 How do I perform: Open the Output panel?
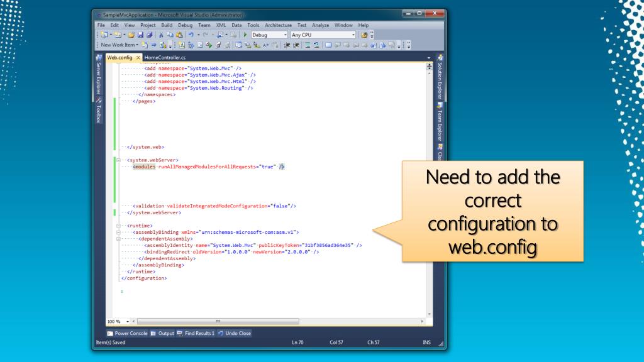[x=162, y=333]
